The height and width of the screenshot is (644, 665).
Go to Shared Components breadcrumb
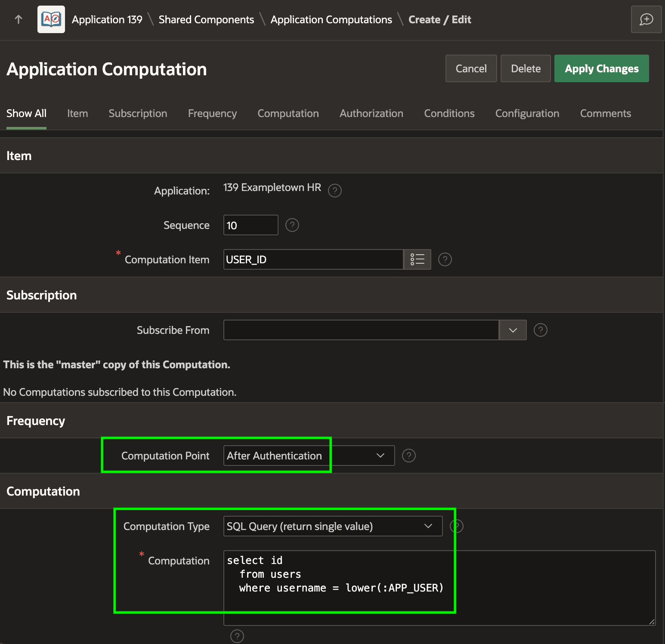coord(206,19)
